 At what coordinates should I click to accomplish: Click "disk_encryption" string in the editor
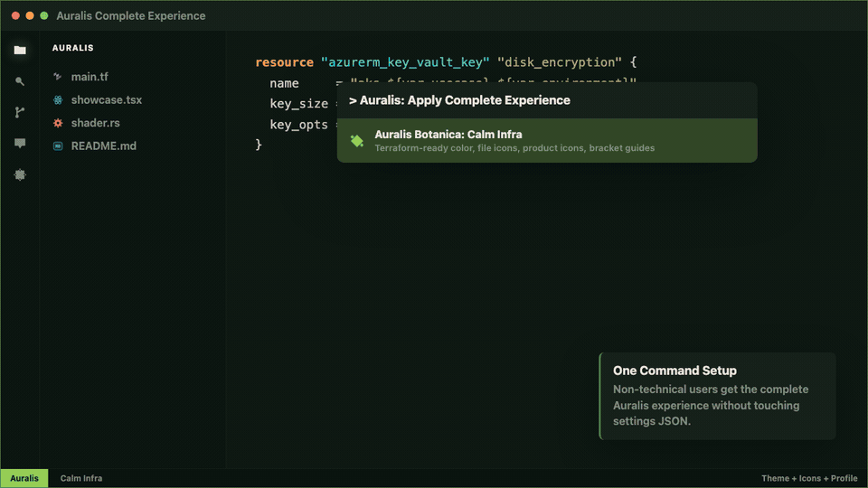(559, 62)
